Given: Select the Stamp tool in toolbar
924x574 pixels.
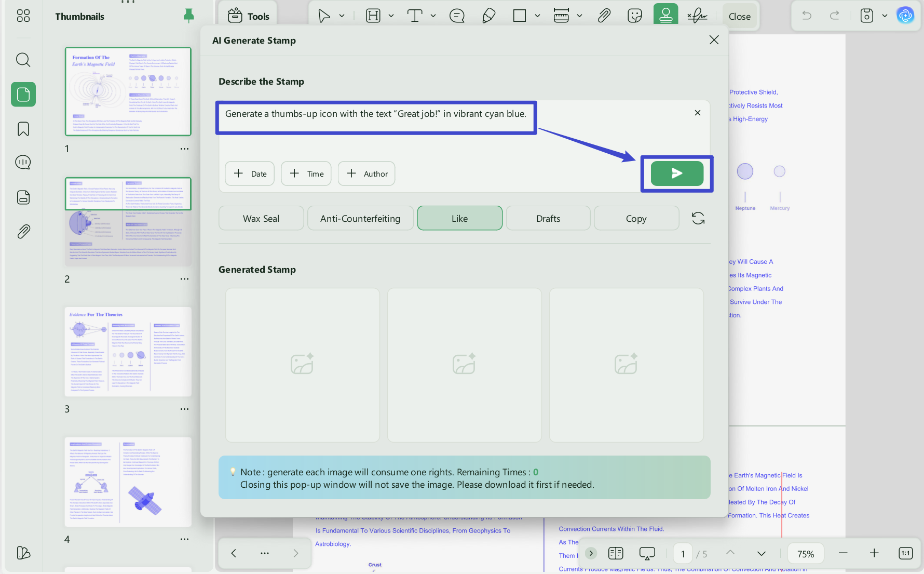Looking at the screenshot, I should (665, 16).
